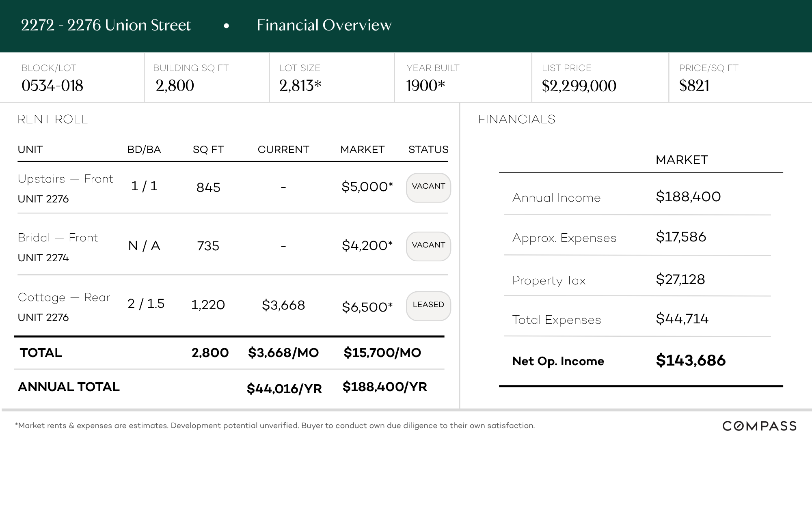Click the LEASED badge for Cottage Rear unit
This screenshot has width=812, height=525.
pos(428,306)
